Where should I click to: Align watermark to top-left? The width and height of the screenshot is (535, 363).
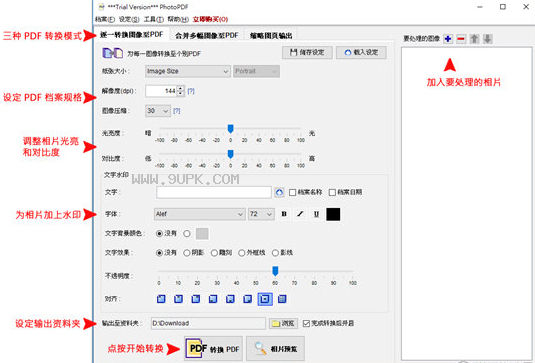(x=161, y=299)
